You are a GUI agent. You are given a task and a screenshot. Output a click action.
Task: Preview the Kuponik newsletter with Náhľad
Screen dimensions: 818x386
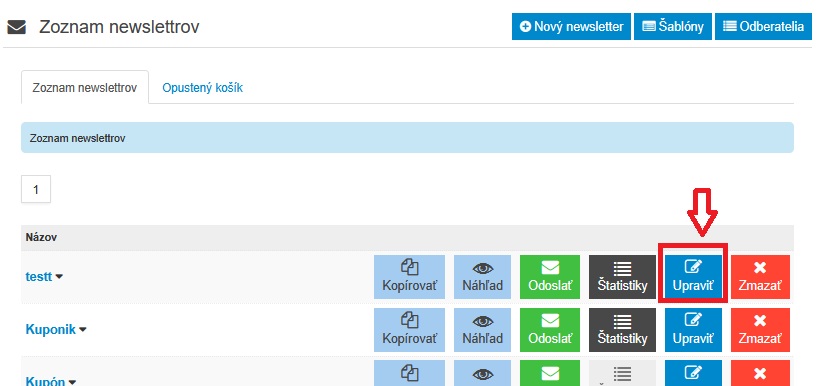coord(483,330)
